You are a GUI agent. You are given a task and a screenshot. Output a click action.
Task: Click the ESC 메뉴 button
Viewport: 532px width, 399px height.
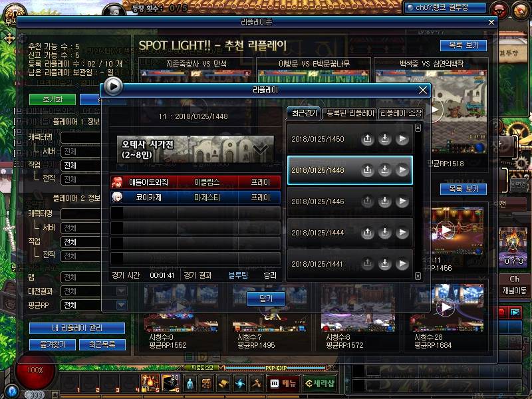[283, 383]
